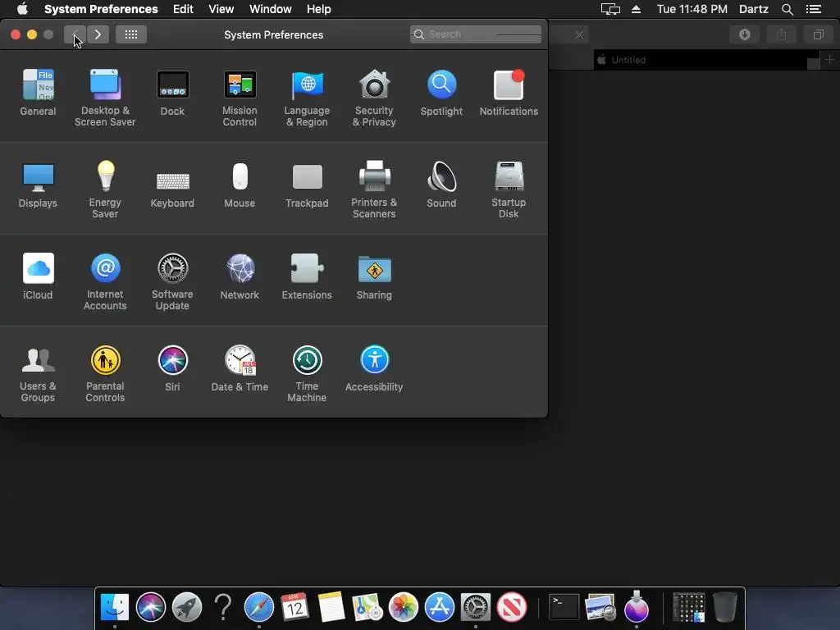This screenshot has width=840, height=630.
Task: Open Maps from the Dock
Action: [367, 607]
